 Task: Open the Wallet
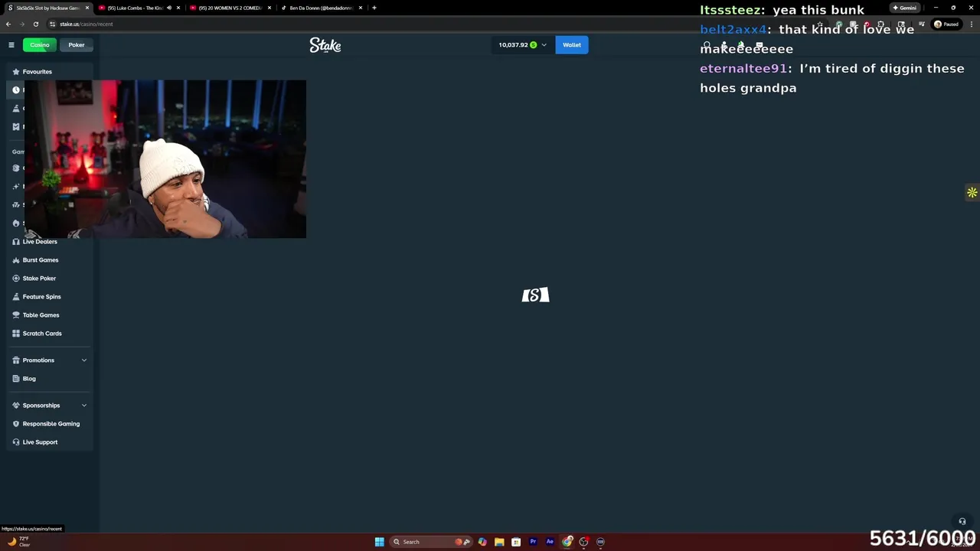point(572,45)
